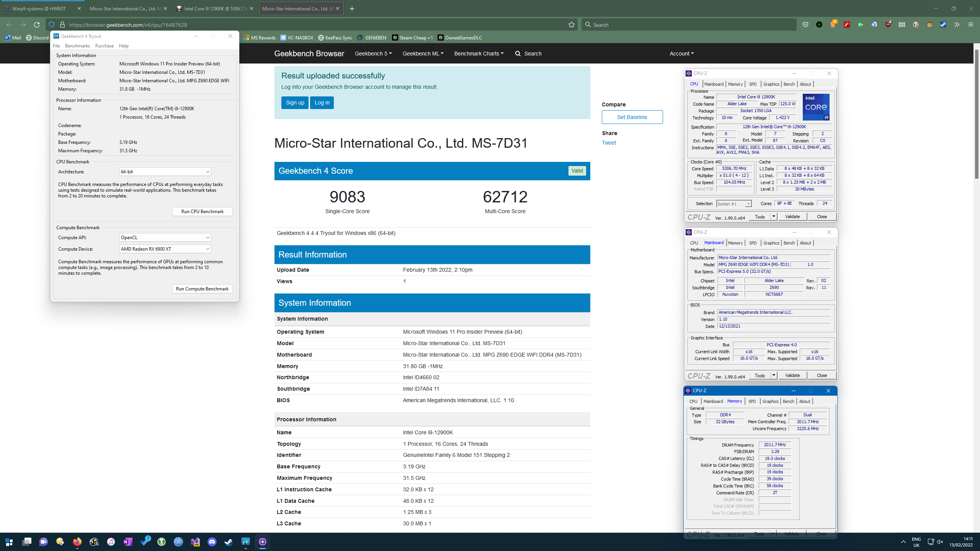Show more tools via the double-chevron overflow icon
The height and width of the screenshot is (551, 980).
(957, 24)
